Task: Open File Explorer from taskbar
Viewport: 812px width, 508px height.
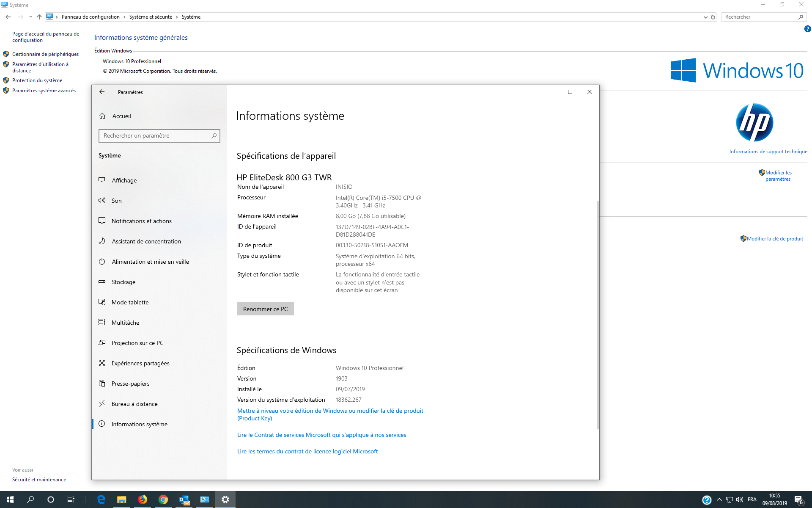Action: click(122, 500)
